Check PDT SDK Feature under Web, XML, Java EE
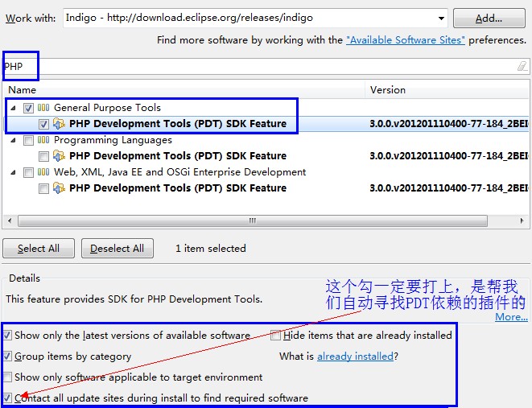 (x=43, y=188)
